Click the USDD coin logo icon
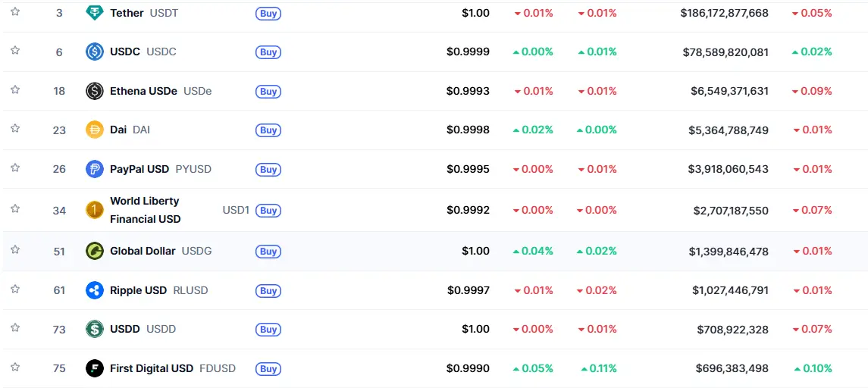868x388 pixels. coord(95,329)
